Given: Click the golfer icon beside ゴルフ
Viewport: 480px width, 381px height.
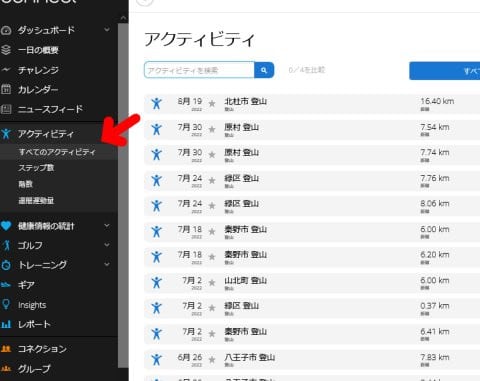Looking at the screenshot, I should tap(6, 245).
